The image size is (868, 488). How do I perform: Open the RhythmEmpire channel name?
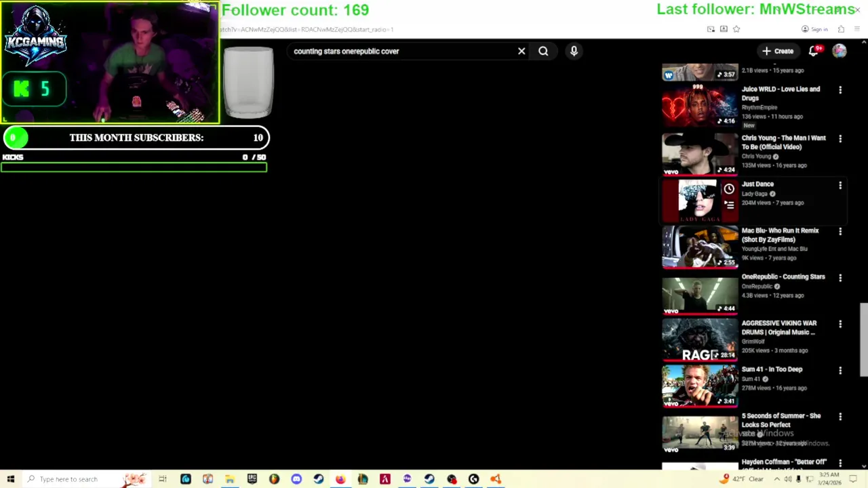point(759,107)
